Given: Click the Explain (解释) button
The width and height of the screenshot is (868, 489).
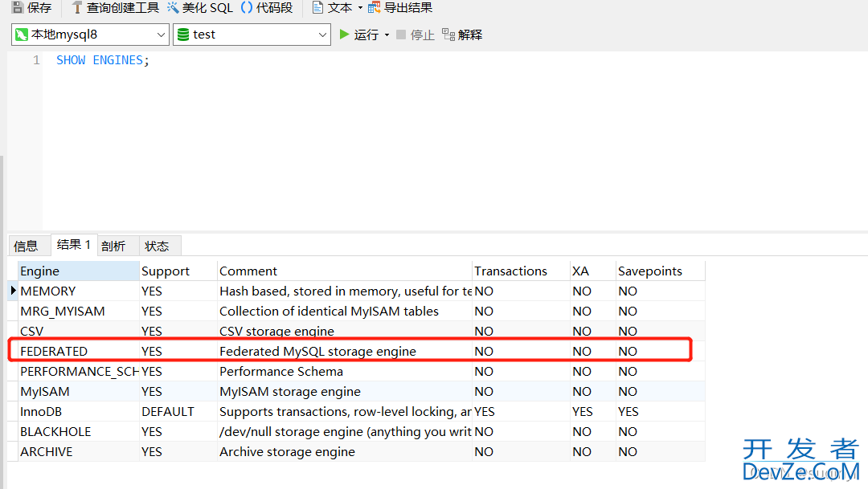Looking at the screenshot, I should coord(462,35).
